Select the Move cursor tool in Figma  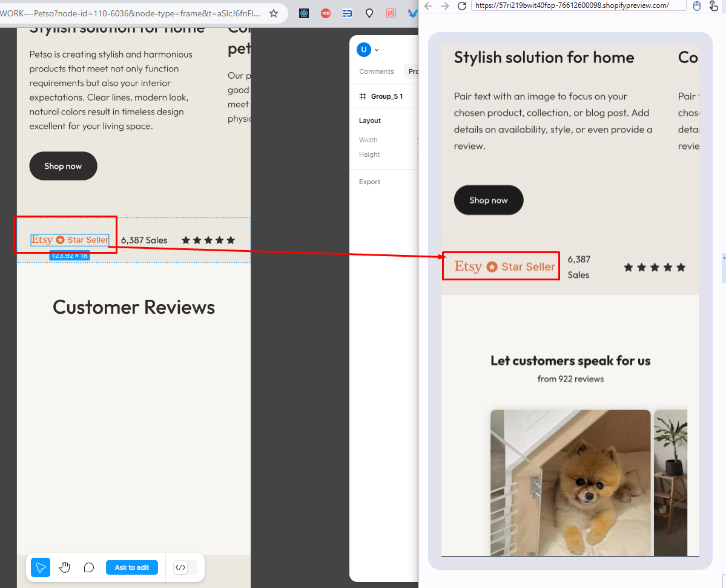pyautogui.click(x=41, y=567)
